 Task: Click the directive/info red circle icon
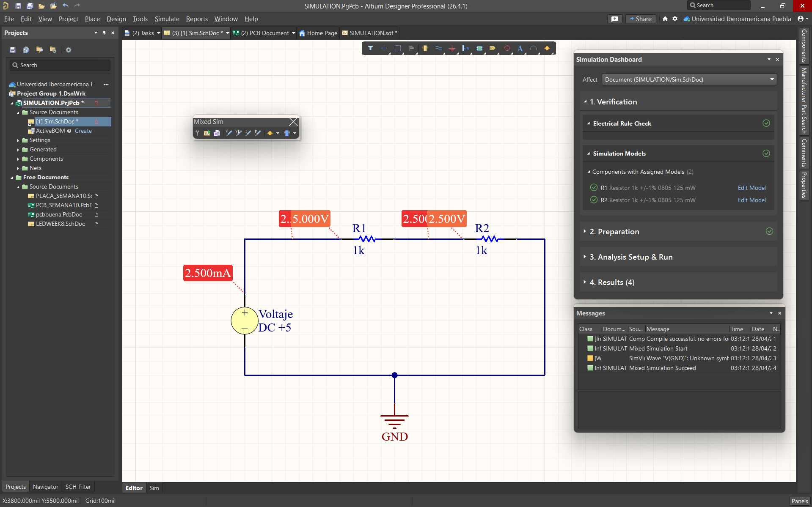coord(506,48)
